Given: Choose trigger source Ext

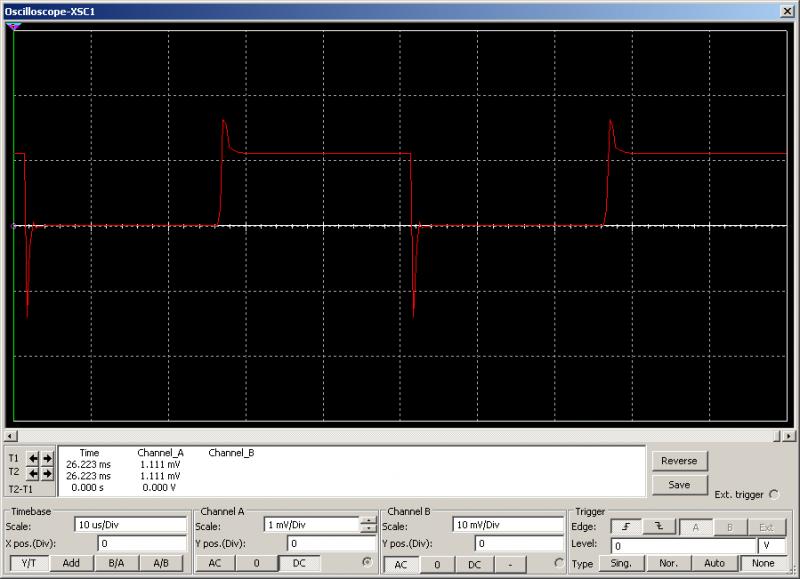Looking at the screenshot, I should [x=766, y=527].
